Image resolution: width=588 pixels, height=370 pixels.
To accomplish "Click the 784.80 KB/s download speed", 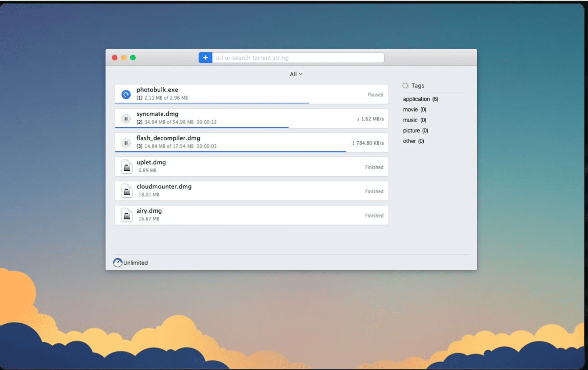I will click(x=368, y=143).
